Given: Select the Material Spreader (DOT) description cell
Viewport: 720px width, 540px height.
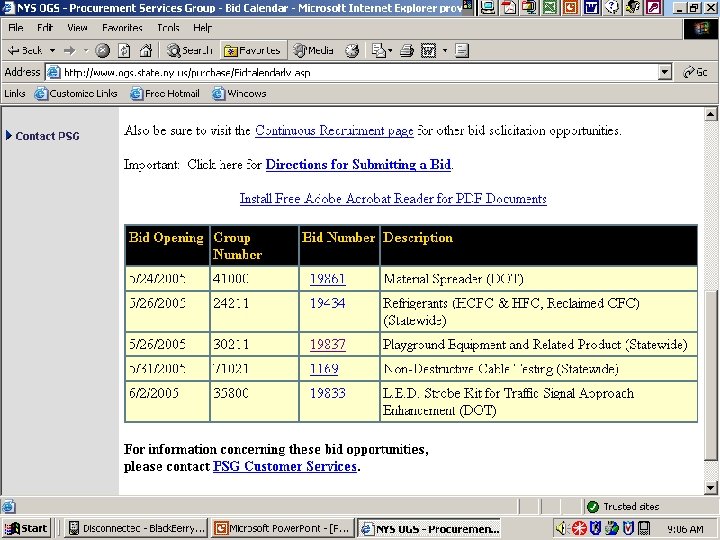Looking at the screenshot, I should point(539,279).
